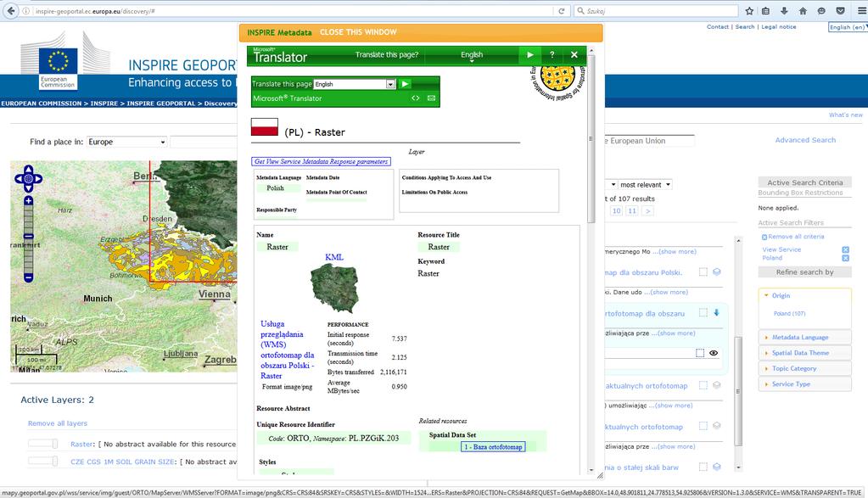Click the browser Szukaj search field

[x=656, y=10]
